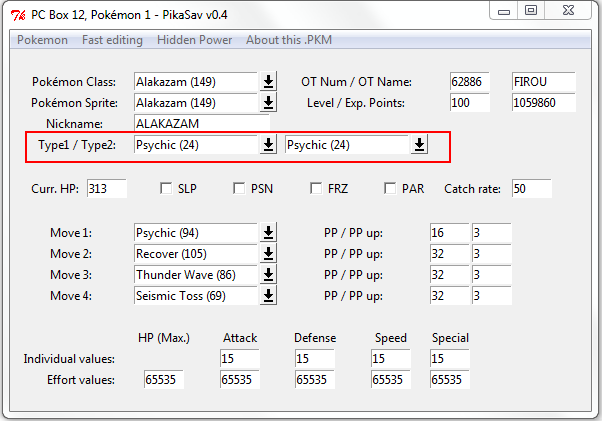Toggle the PAR status checkbox
602x421 pixels.
click(x=390, y=188)
